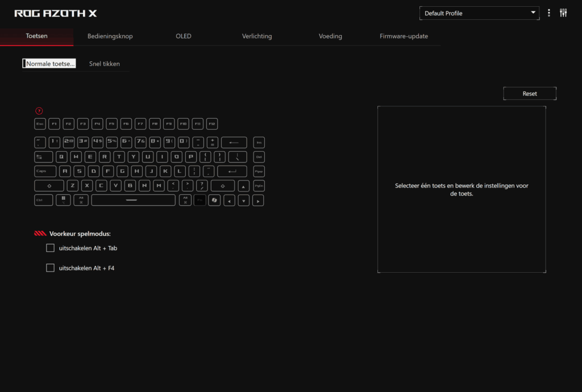Image resolution: width=582 pixels, height=392 pixels.
Task: Pick the Up arrow key
Action: pyautogui.click(x=243, y=186)
